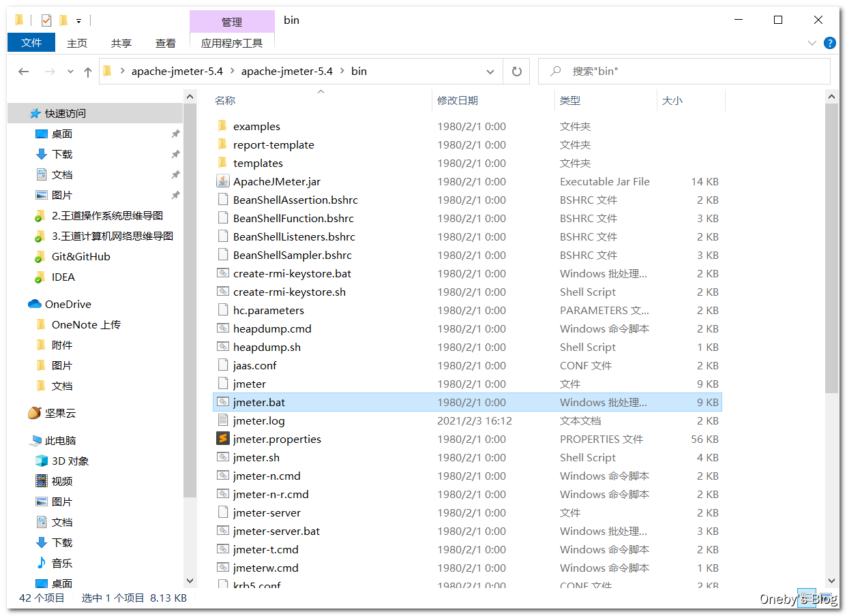Screen dimensions: 847x616
Task: Open 音乐 in the sidebar
Action: (x=54, y=563)
